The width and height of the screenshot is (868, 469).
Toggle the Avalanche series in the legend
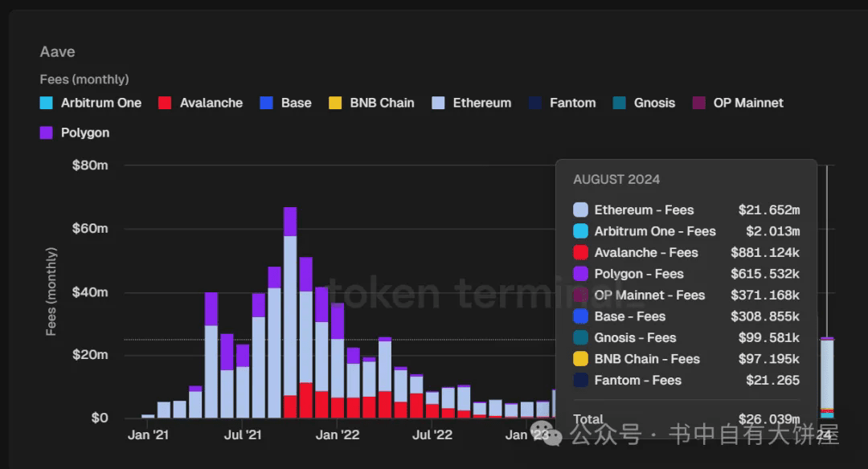200,103
